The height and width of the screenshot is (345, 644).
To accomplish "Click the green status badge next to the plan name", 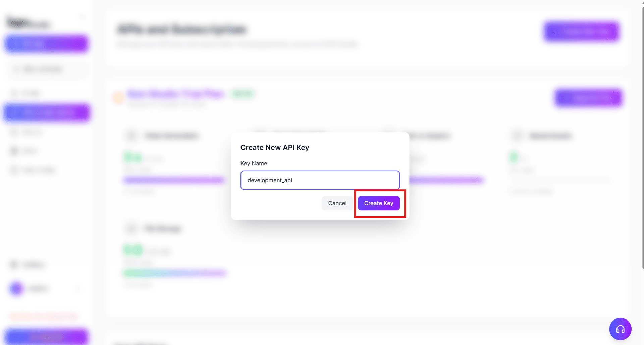I will coord(243,94).
